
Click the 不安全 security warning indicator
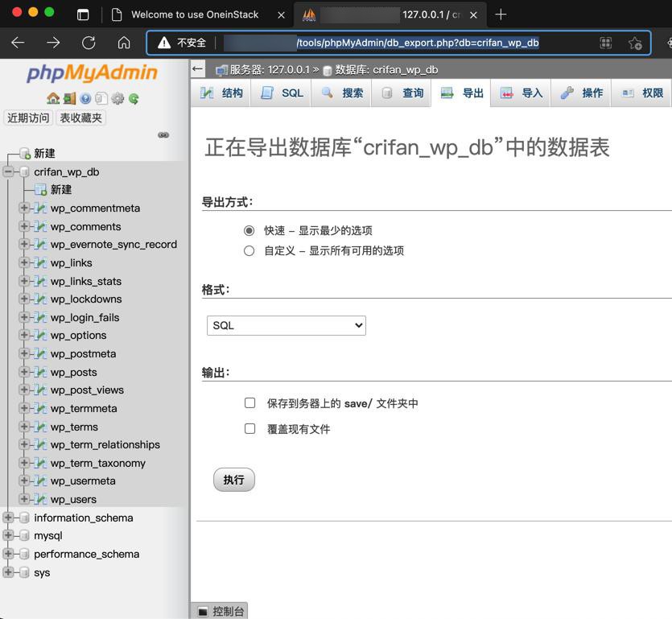(x=182, y=43)
